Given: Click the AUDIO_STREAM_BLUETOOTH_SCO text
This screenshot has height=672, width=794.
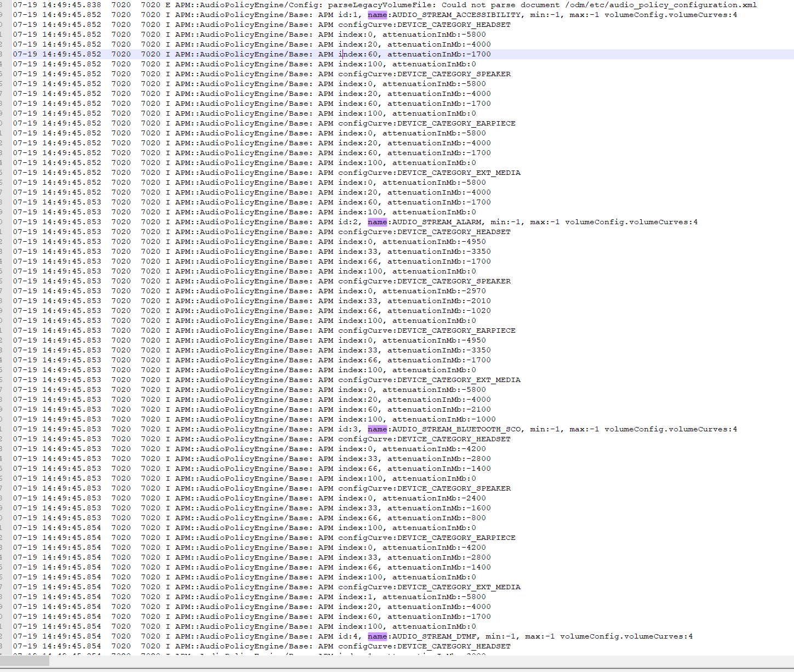Looking at the screenshot, I should tap(456, 429).
